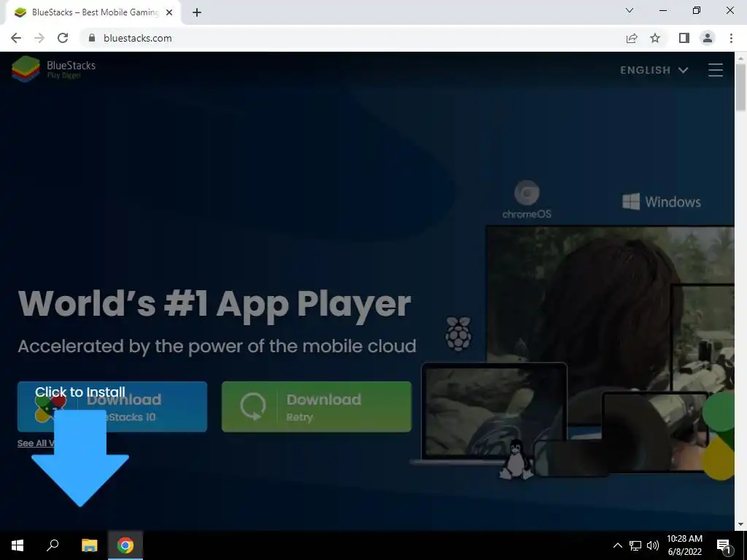Click the page vertical scrollbar thumb

740,87
